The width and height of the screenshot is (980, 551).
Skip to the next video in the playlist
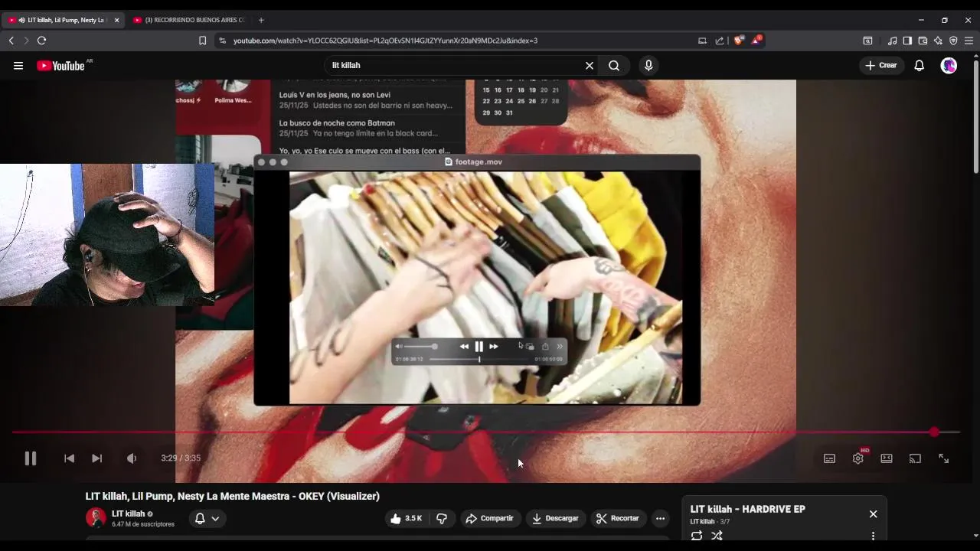click(x=96, y=458)
